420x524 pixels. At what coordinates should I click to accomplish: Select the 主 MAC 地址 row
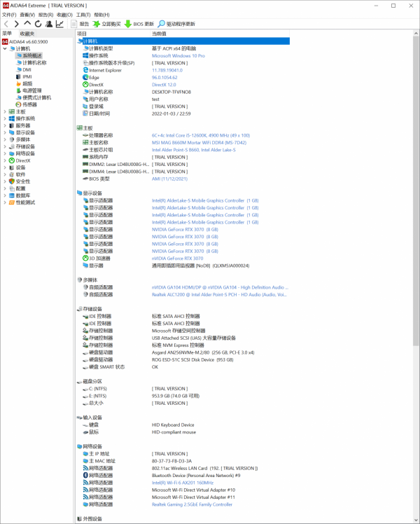click(x=183, y=461)
